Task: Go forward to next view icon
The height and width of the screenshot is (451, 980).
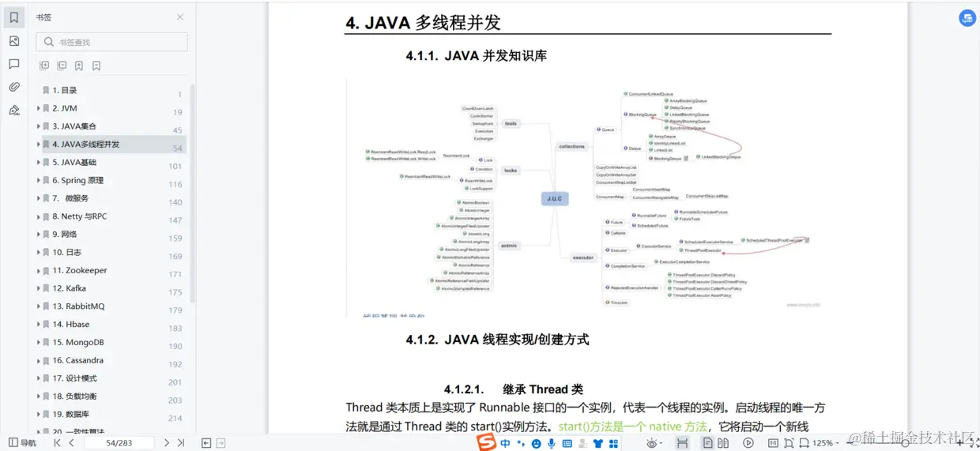Action: click(x=221, y=443)
